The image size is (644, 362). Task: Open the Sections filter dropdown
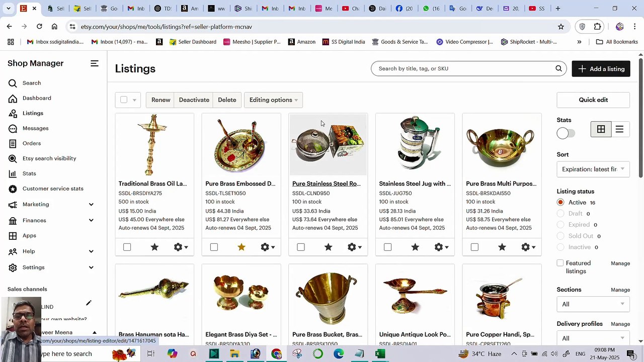(593, 304)
